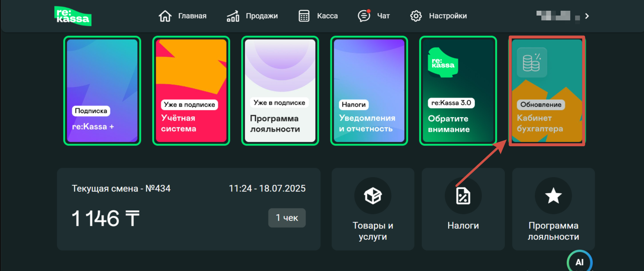Click the blurred account name in header
The image size is (644, 271).
click(558, 16)
